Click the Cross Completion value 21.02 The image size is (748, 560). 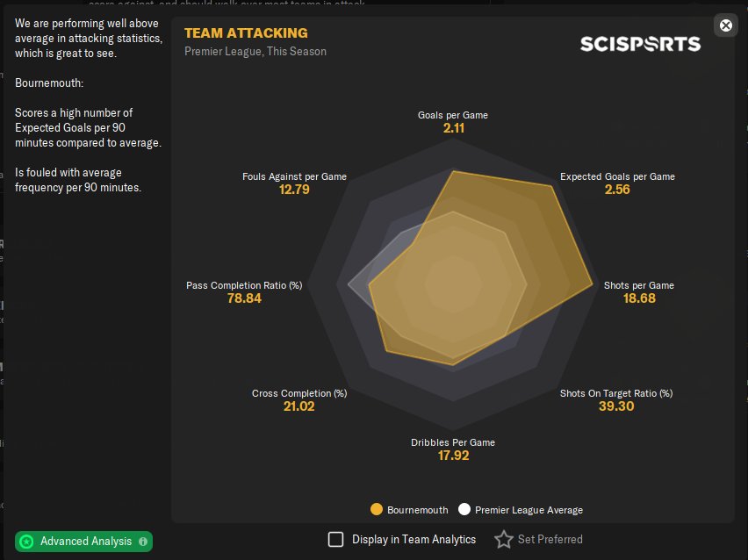click(298, 406)
